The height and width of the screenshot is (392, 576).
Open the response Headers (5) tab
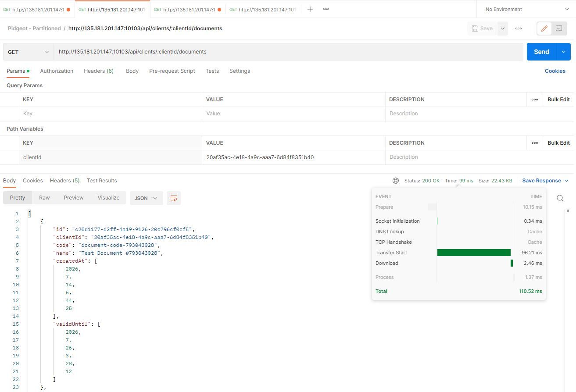click(64, 181)
